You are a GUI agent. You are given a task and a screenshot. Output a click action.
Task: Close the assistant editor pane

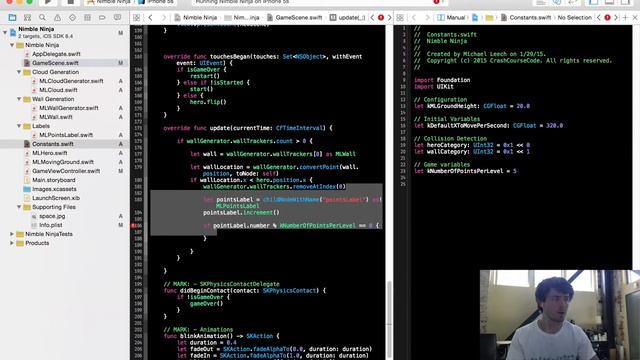tap(635, 18)
